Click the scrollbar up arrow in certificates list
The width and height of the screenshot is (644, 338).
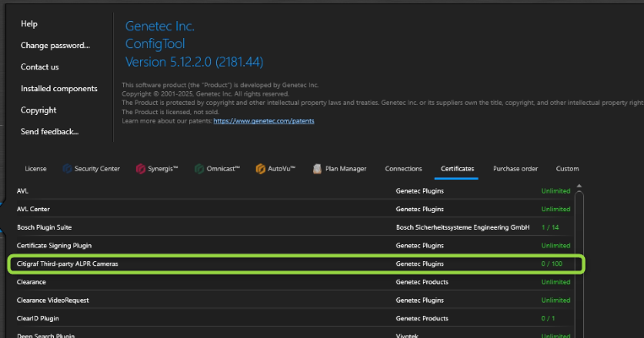click(578, 184)
